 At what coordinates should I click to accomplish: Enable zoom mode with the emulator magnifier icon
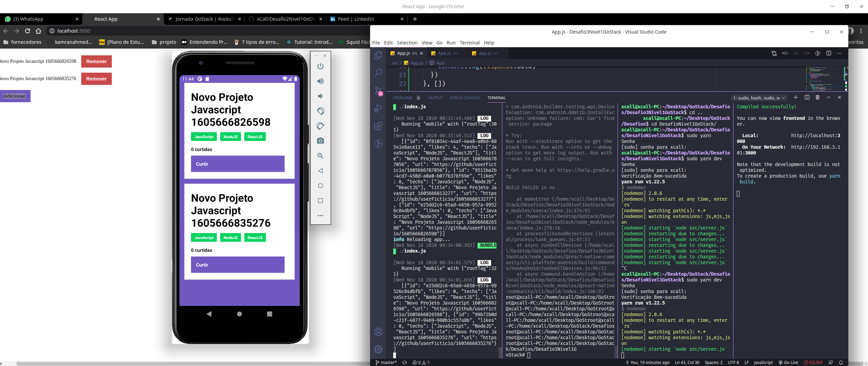tap(320, 156)
